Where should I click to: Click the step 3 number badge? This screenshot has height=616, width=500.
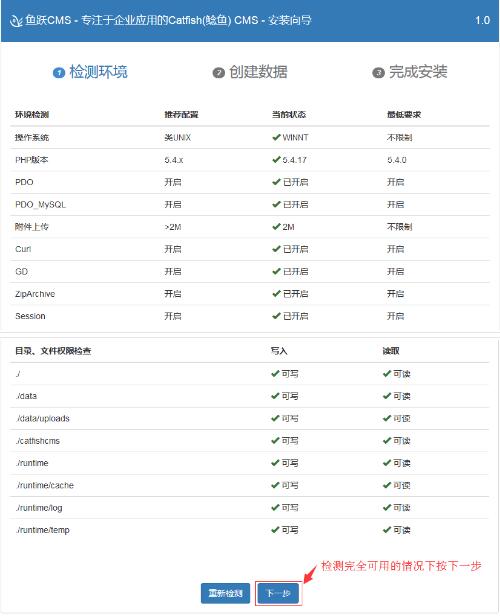point(378,73)
